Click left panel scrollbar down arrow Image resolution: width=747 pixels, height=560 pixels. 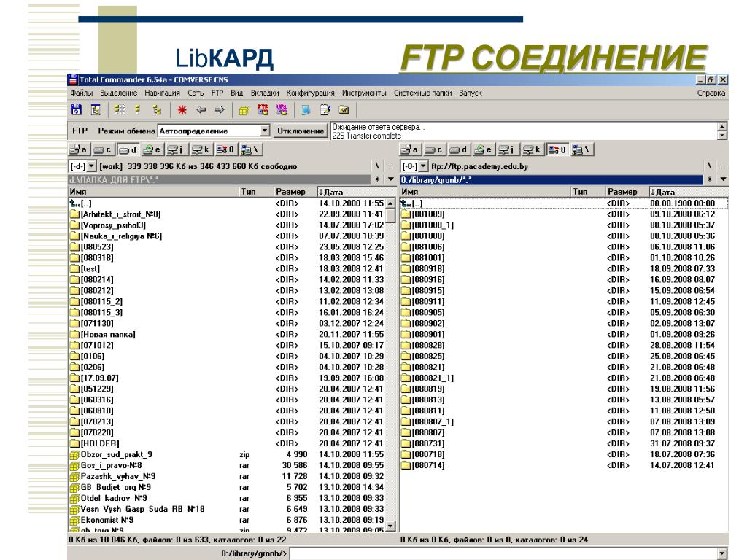pyautogui.click(x=391, y=526)
